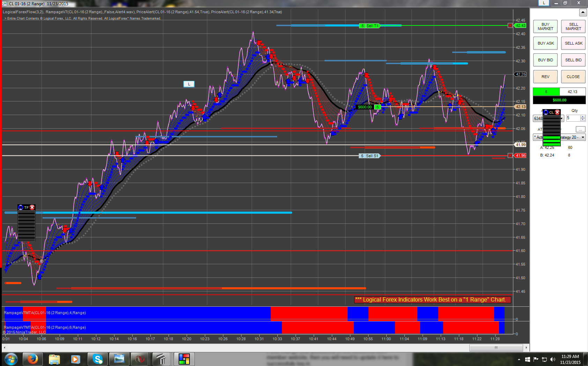The image size is (588, 366).
Task: Click the scroll right arrow below chart
Action: (526, 348)
